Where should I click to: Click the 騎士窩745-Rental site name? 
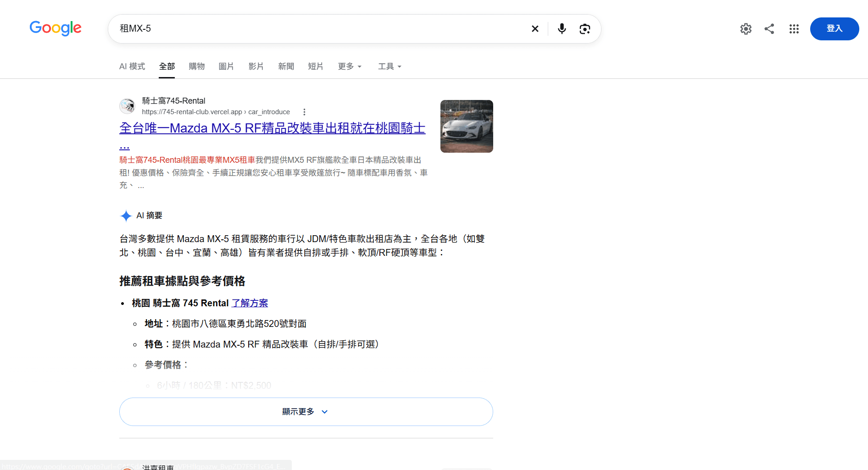174,101
